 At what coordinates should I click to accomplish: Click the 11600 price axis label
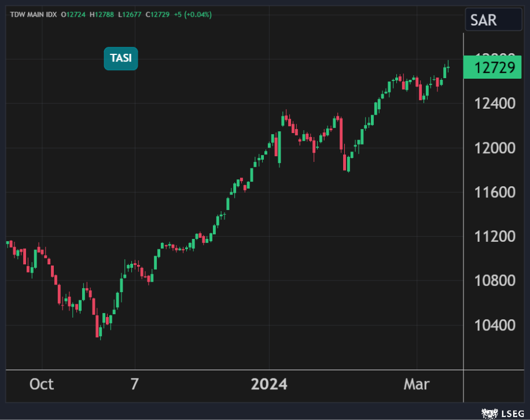click(494, 192)
